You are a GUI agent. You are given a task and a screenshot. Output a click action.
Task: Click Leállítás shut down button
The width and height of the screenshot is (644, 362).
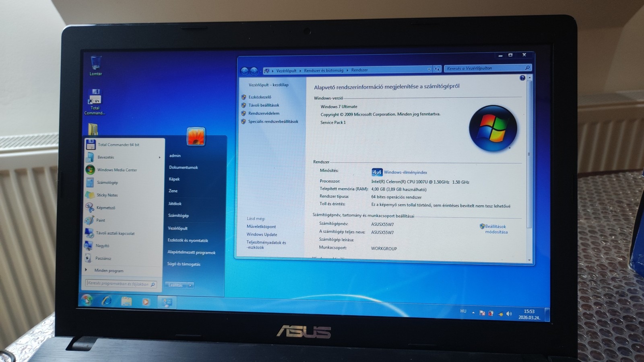(x=176, y=285)
